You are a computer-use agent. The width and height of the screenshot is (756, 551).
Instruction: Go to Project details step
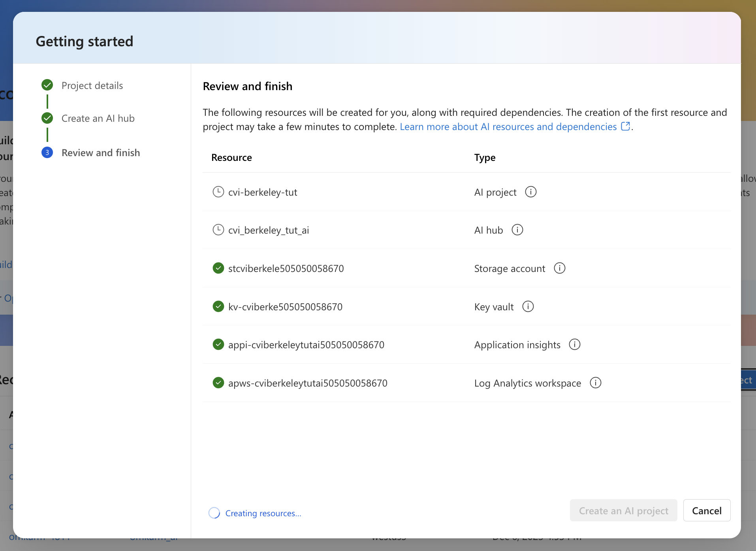click(92, 85)
